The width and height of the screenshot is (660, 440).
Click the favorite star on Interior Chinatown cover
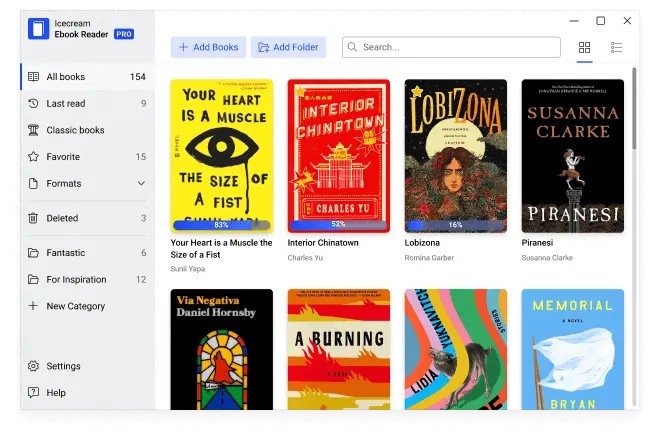pos(300,91)
